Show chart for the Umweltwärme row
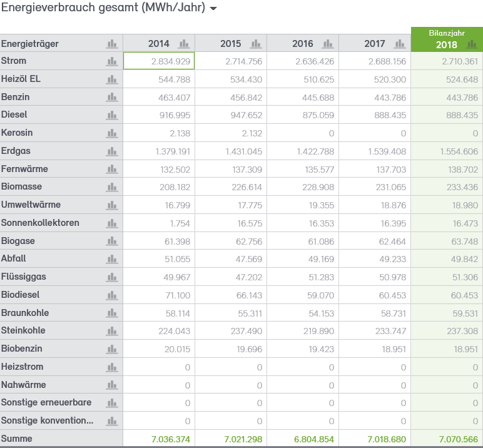The width and height of the screenshot is (483, 448). 112,205
